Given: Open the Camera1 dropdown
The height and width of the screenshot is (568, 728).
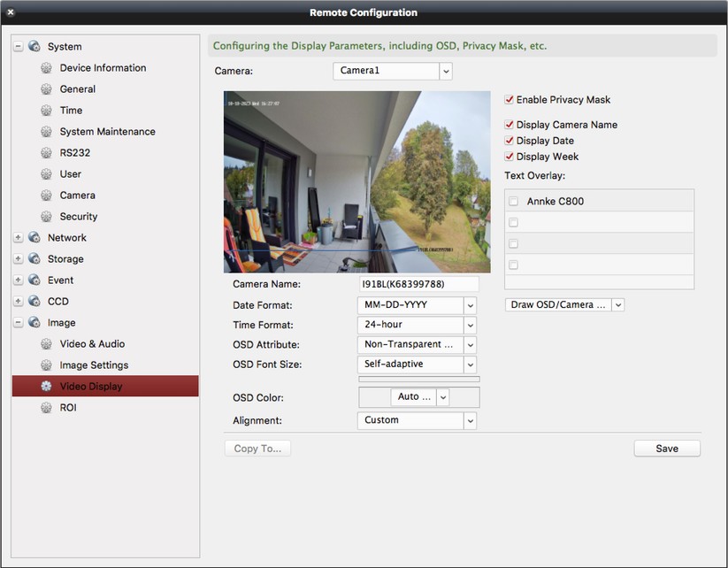Looking at the screenshot, I should [x=446, y=71].
